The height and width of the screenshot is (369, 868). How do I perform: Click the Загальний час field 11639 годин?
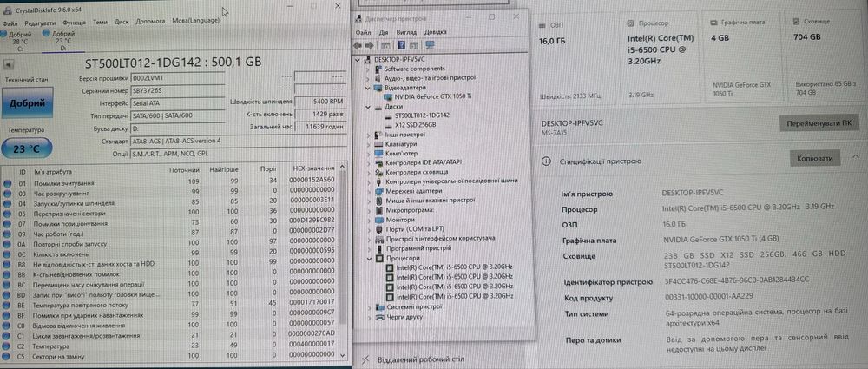pyautogui.click(x=320, y=127)
